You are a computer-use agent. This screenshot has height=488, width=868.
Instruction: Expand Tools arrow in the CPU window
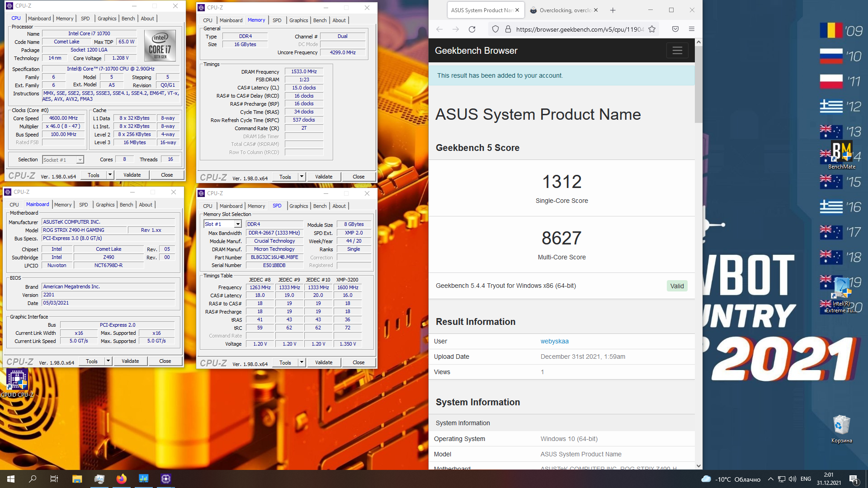[x=110, y=175]
